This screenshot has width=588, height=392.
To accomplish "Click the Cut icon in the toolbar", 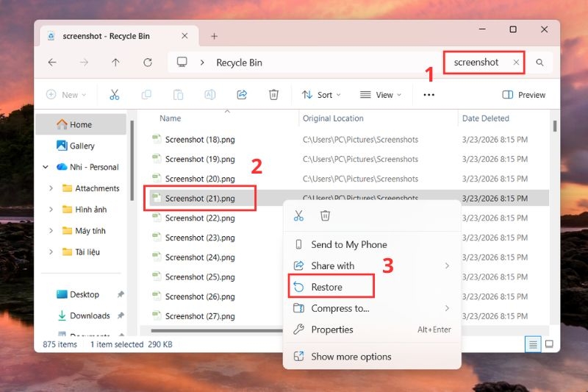I will click(x=115, y=95).
